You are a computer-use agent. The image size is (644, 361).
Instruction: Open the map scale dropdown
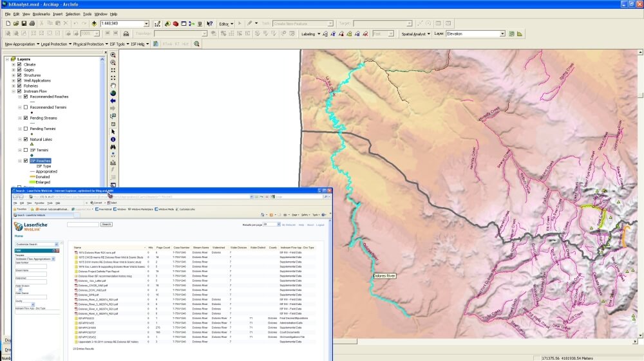(146, 24)
